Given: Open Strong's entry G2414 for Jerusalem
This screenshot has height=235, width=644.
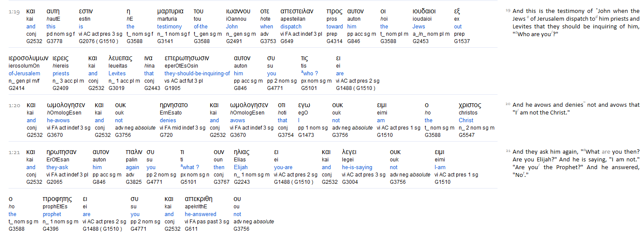Looking at the screenshot, I should pyautogui.click(x=17, y=88).
